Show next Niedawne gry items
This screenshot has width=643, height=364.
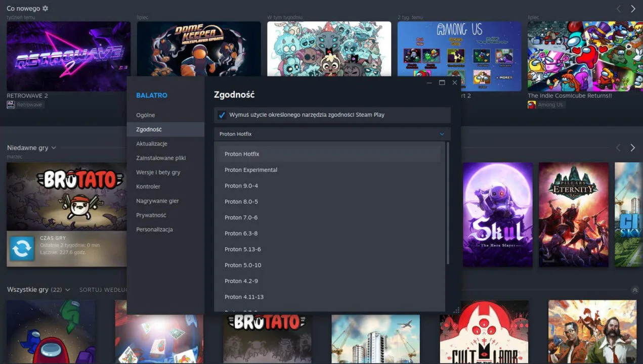(x=632, y=148)
